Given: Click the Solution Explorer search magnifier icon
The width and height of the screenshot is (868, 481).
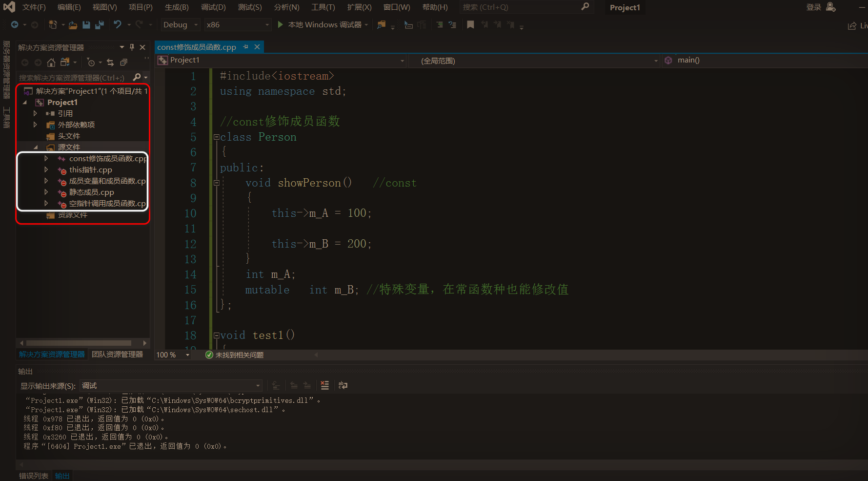Looking at the screenshot, I should tap(137, 77).
